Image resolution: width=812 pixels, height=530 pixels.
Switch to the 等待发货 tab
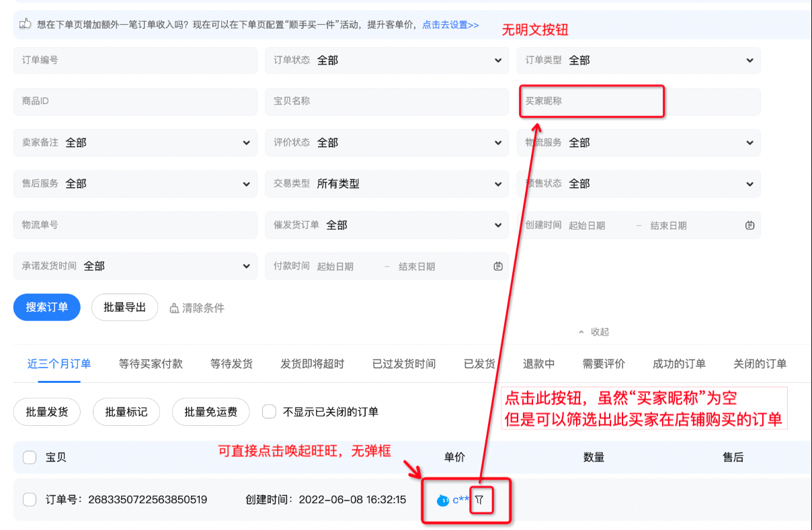[231, 364]
